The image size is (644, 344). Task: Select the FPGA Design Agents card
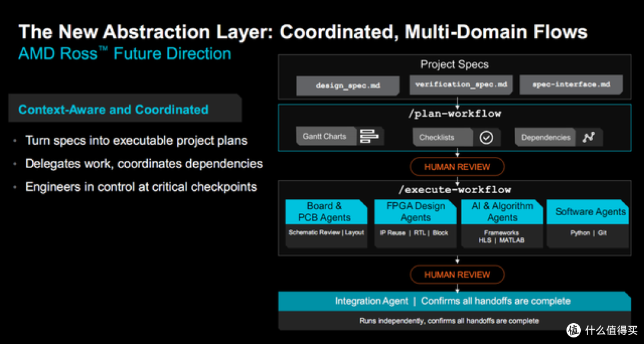pos(415,224)
